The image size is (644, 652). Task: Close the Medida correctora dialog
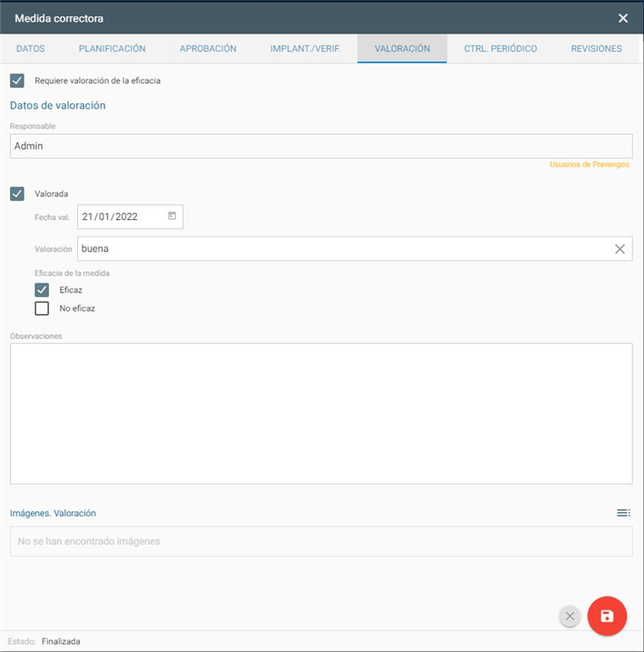623,18
